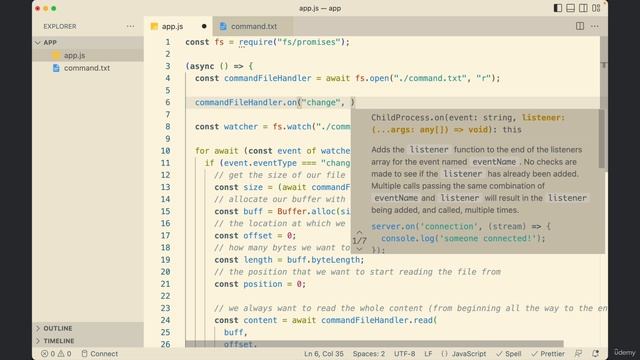Toggle bottom panel layout icon
The image size is (640, 360).
pos(571,8)
